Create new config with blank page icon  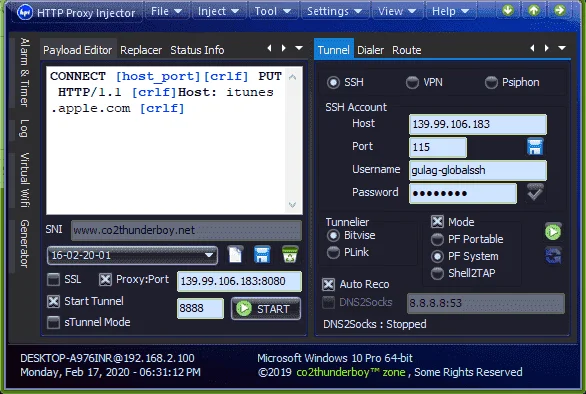tap(235, 255)
